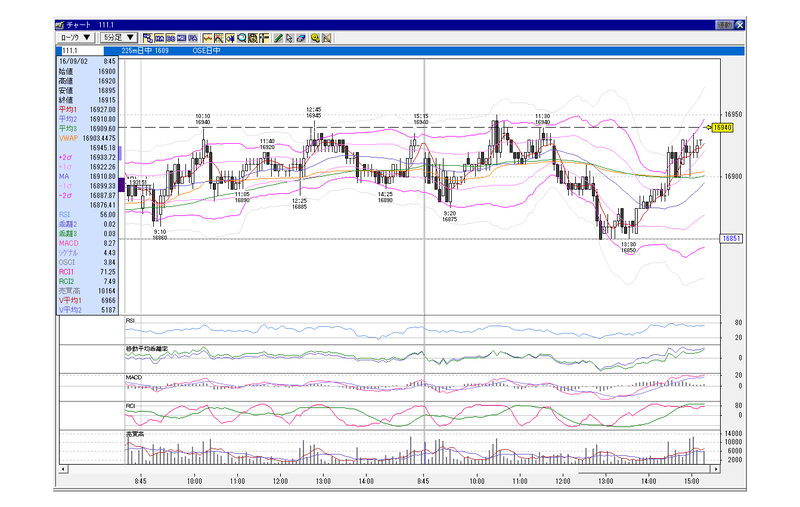Click the 連動 link button in titlebar
Image resolution: width=800 pixels, height=507 pixels.
pos(724,24)
